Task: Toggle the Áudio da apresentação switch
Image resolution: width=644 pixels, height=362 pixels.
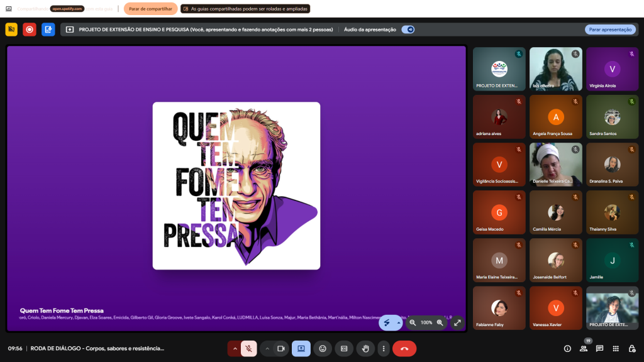Action: [408, 30]
